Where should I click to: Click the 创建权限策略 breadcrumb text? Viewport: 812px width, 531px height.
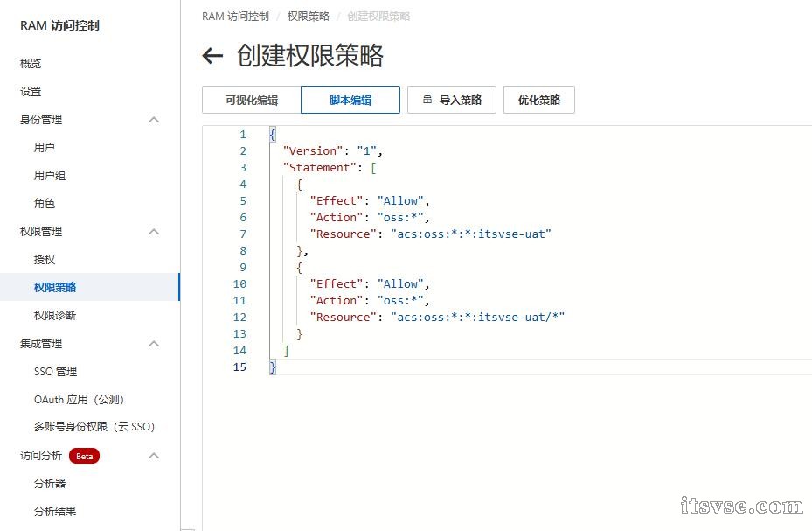pyautogui.click(x=378, y=17)
